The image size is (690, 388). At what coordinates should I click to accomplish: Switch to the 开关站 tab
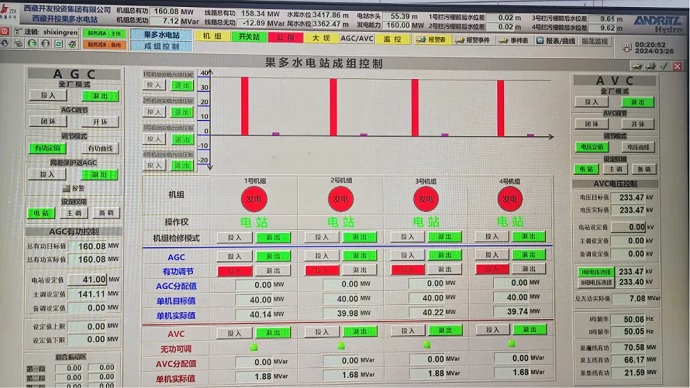pyautogui.click(x=249, y=37)
